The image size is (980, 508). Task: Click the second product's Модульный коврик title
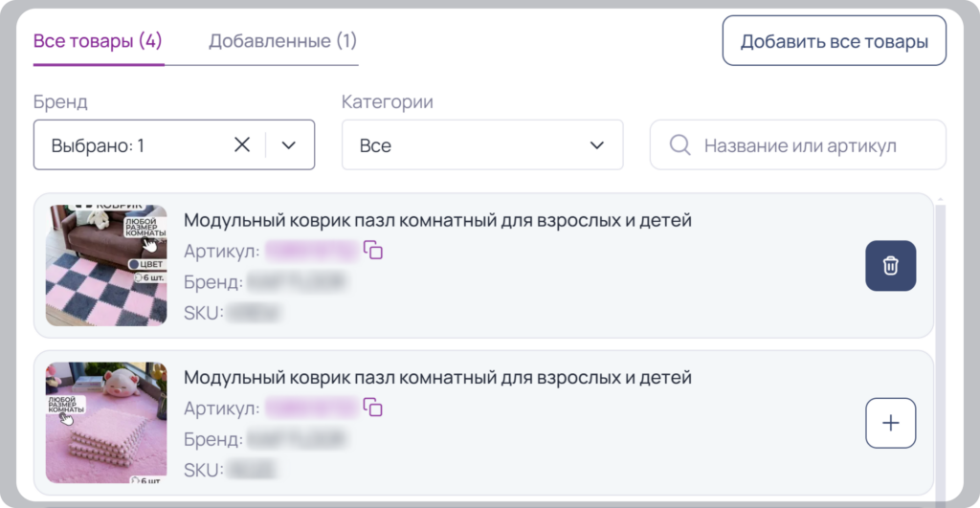pos(437,377)
